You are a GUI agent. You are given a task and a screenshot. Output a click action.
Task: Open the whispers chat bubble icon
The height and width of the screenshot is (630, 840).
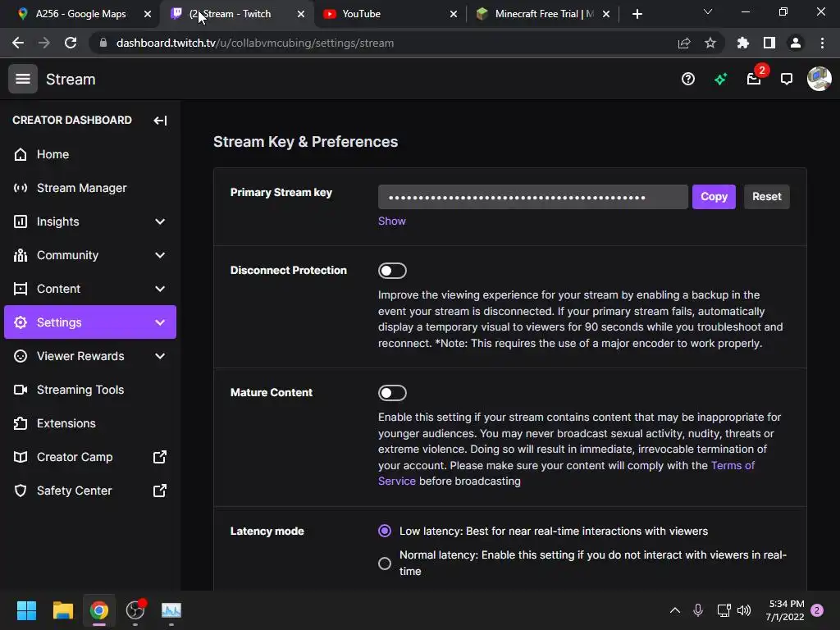787,80
